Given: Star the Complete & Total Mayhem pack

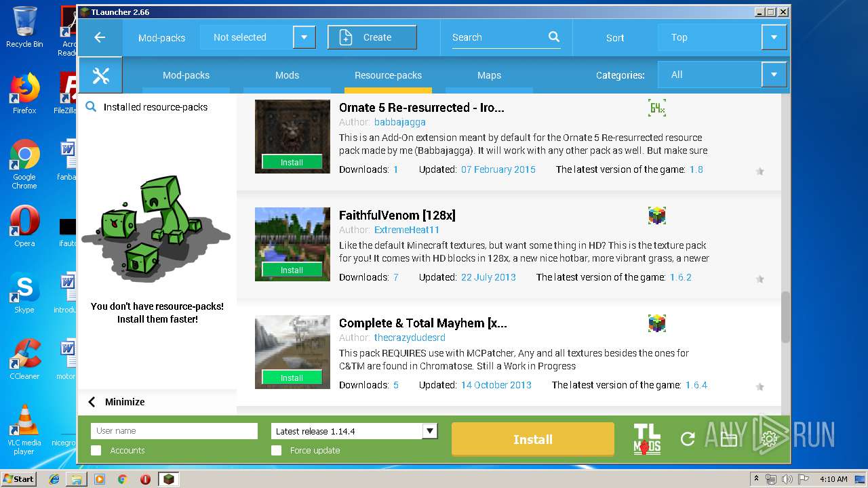Looking at the screenshot, I should [760, 387].
